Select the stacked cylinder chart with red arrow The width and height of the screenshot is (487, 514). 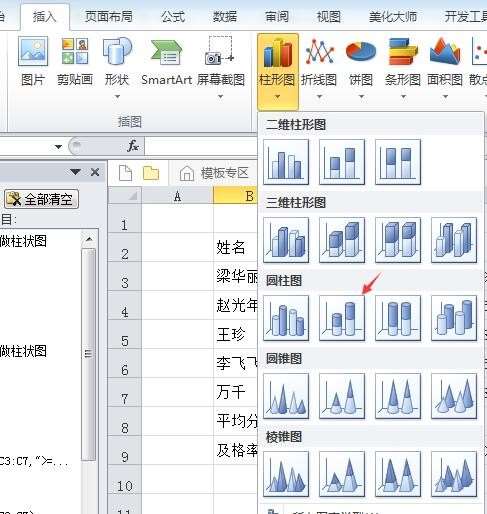pos(342,318)
